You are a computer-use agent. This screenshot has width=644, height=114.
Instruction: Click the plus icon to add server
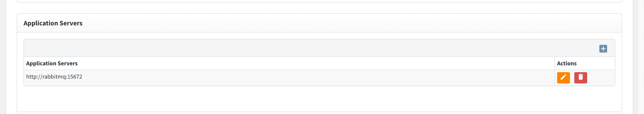[x=603, y=48]
